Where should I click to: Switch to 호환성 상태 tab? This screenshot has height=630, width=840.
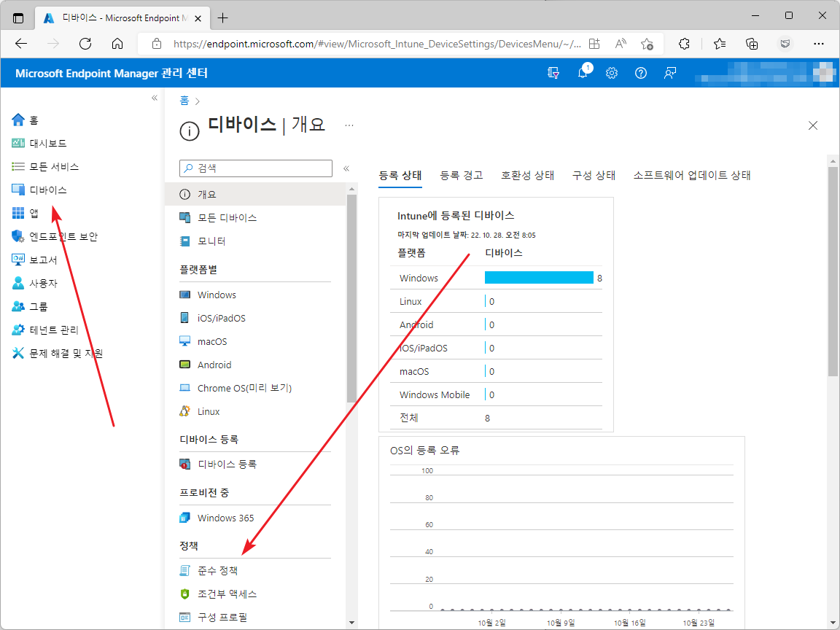528,175
